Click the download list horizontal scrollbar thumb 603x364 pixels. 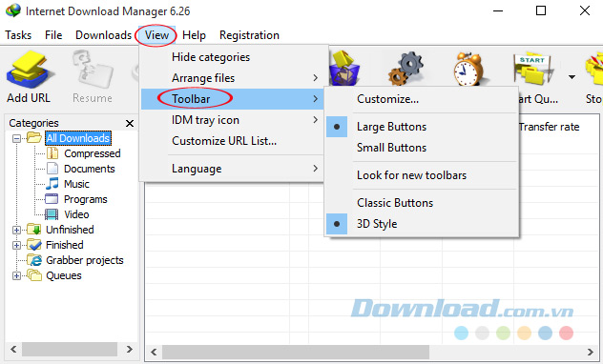[296, 352]
